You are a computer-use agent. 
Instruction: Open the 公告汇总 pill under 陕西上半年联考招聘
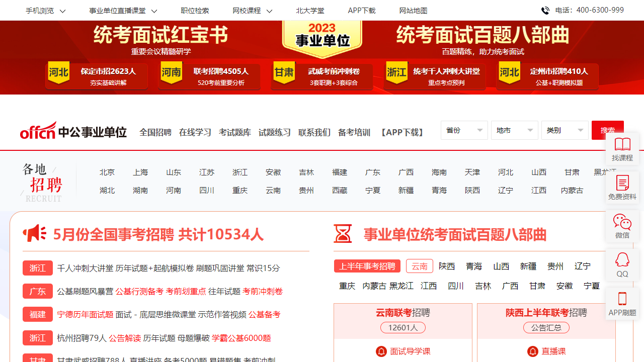click(x=546, y=328)
